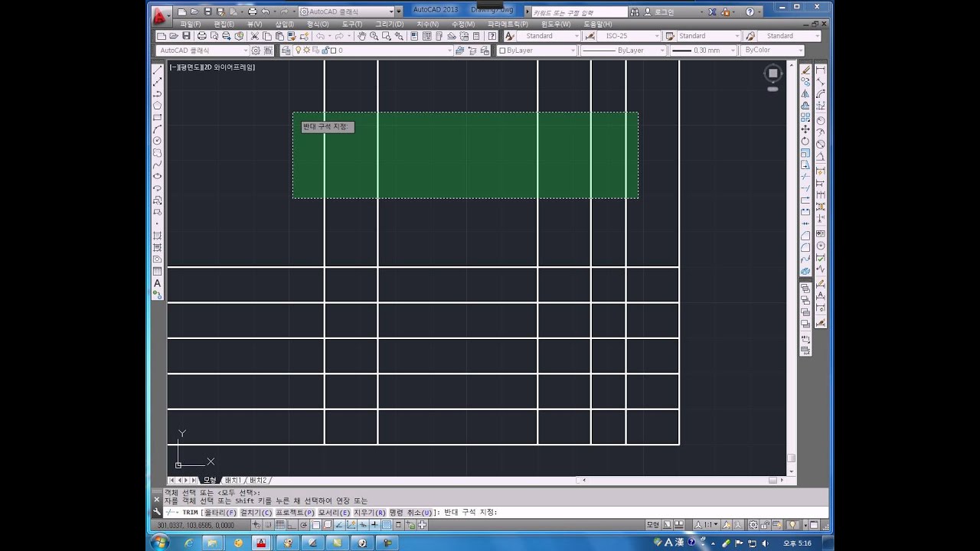Screen dimensions: 980x551
Task: Select the Spline tool
Action: [158, 165]
